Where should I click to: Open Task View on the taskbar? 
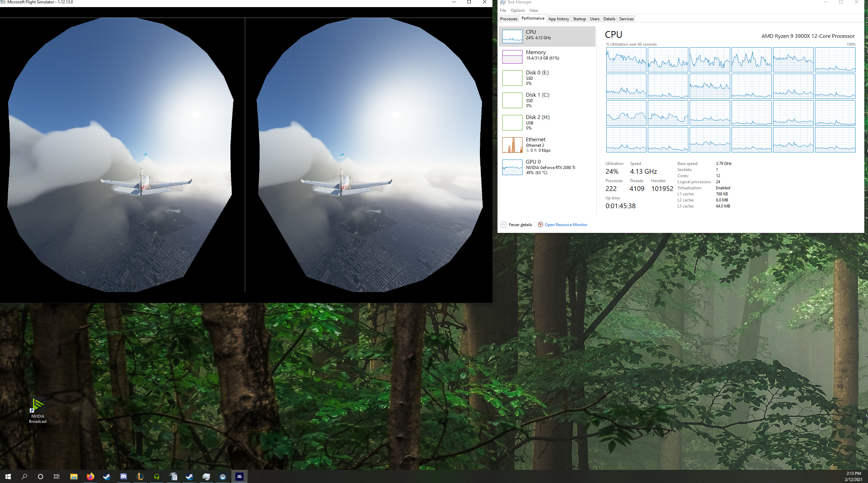(57, 477)
